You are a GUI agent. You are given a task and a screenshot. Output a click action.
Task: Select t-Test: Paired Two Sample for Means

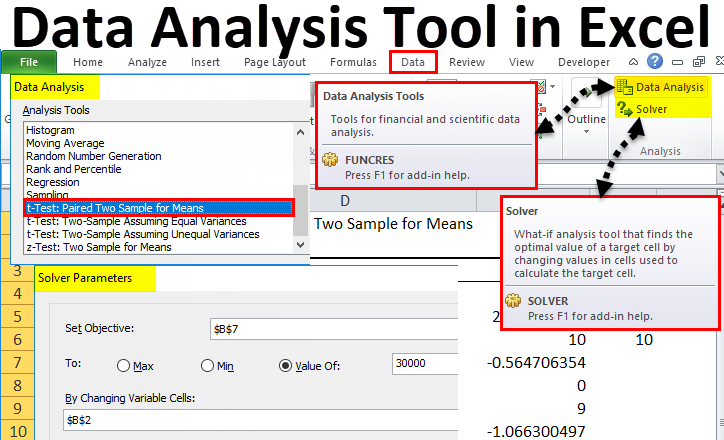159,208
